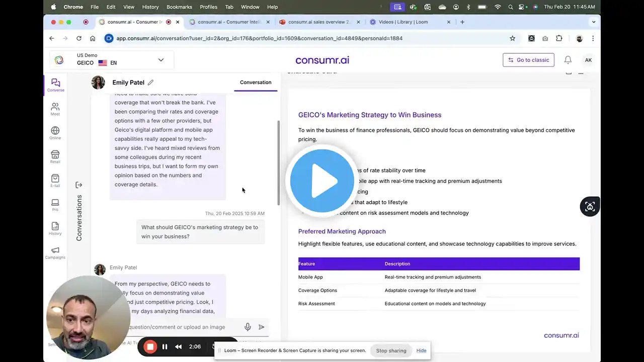The image size is (644, 362).
Task: Click the microphone icon in message box
Action: (248, 327)
